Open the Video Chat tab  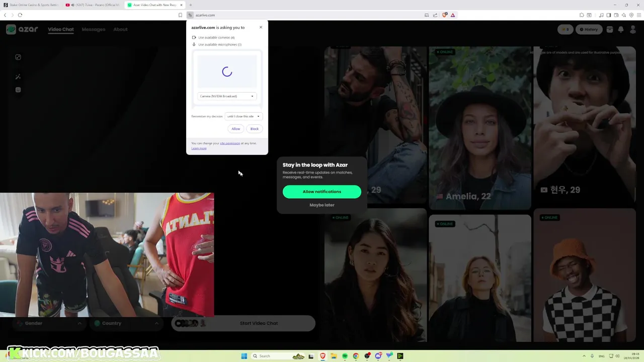61,29
